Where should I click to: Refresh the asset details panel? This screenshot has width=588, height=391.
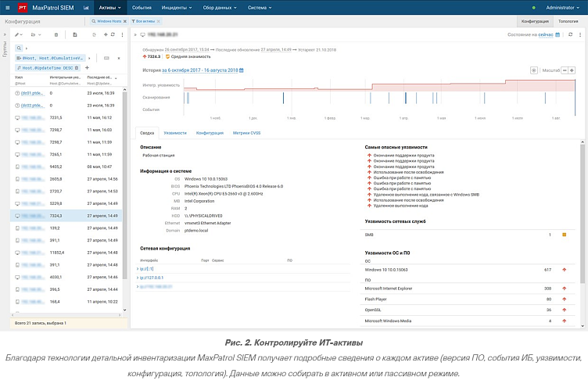click(570, 34)
